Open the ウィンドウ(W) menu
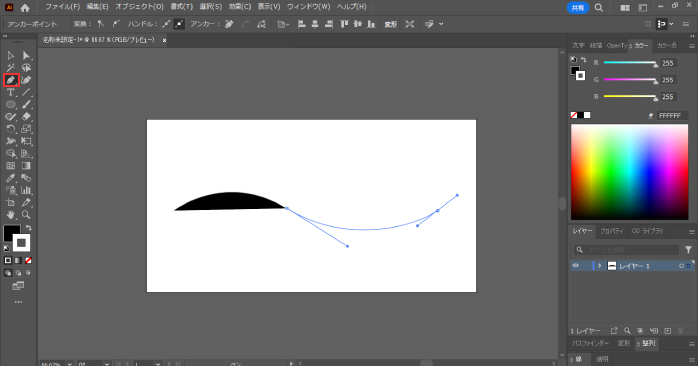This screenshot has width=698, height=366. [308, 7]
